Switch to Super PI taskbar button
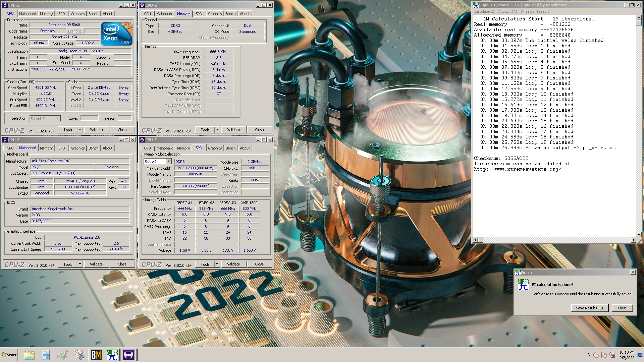The height and width of the screenshot is (362, 644). coord(112,355)
